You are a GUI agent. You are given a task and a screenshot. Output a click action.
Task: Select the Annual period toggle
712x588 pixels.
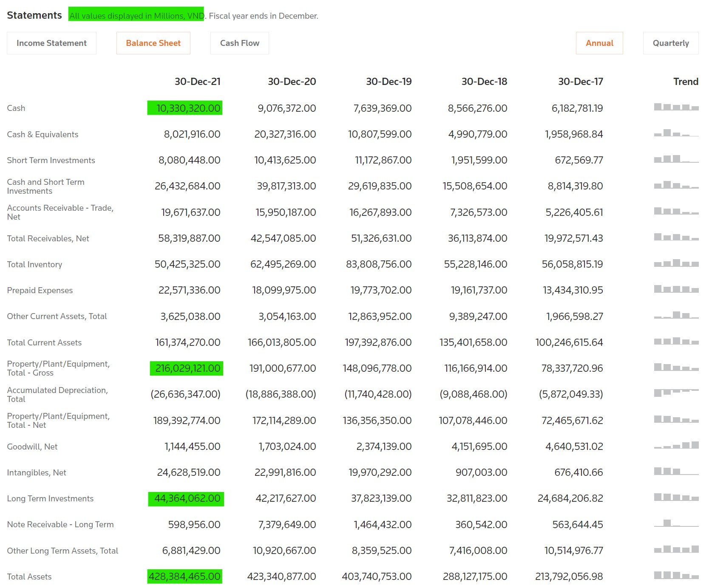pos(599,43)
